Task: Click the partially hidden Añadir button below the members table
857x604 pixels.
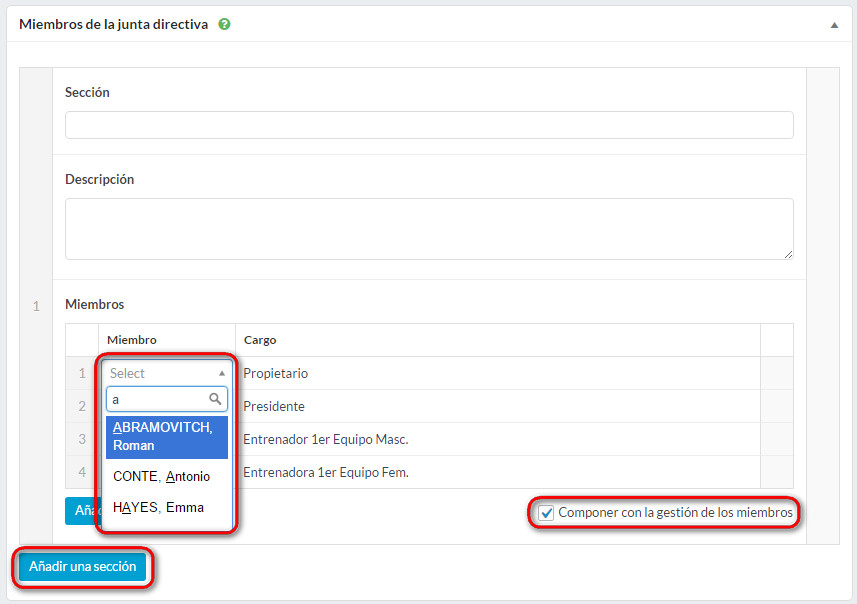Action: click(80, 510)
